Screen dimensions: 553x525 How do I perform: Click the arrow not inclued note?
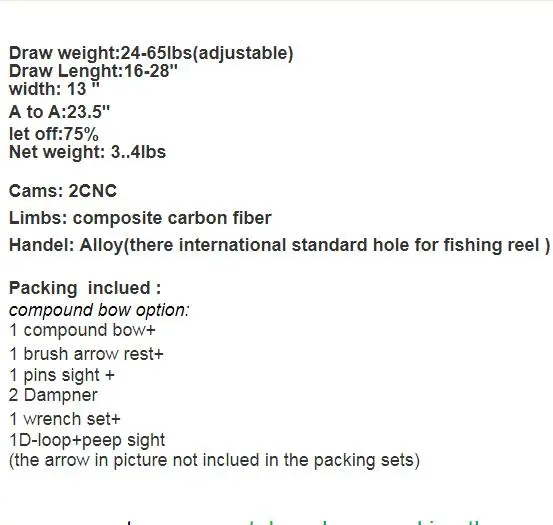[x=214, y=460]
